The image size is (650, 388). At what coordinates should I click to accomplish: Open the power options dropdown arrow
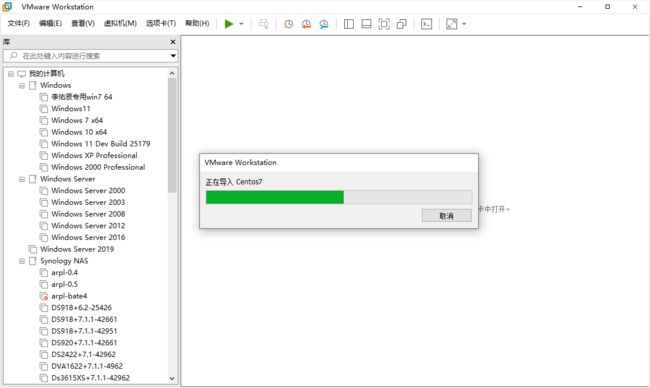(241, 24)
